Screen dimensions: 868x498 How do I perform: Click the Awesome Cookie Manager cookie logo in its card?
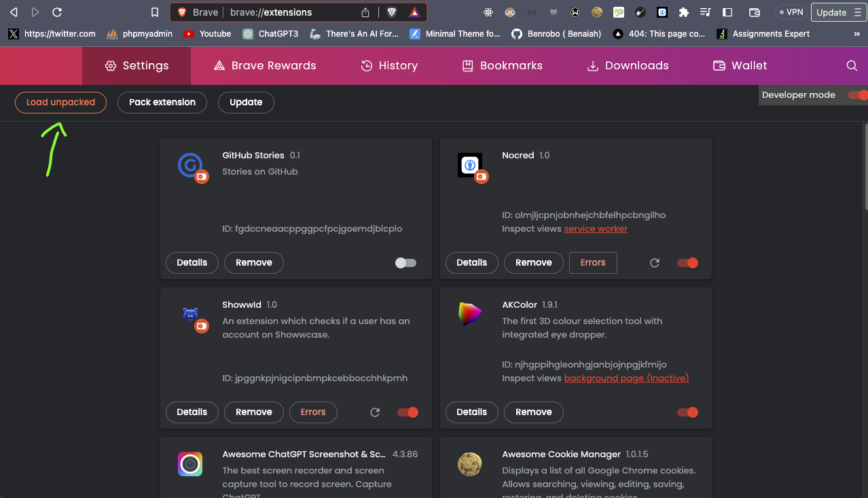(470, 464)
